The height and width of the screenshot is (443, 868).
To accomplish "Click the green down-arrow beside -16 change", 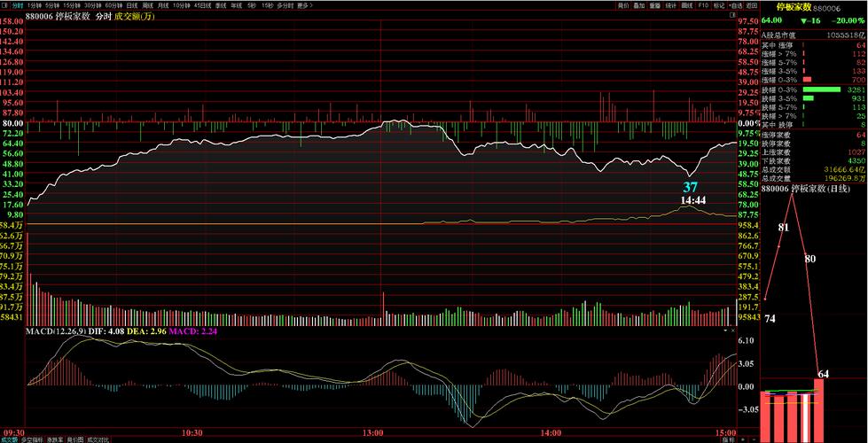I will click(802, 20).
